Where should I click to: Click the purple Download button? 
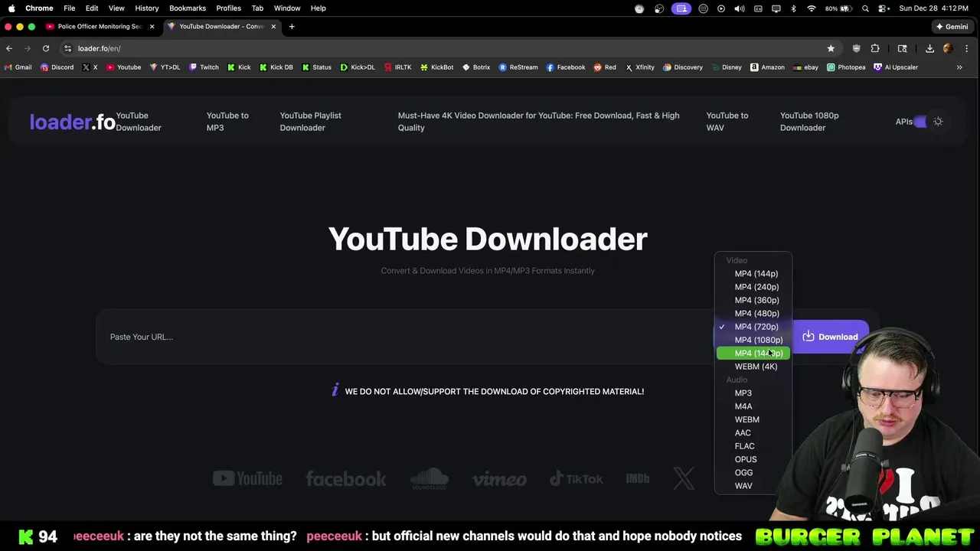pyautogui.click(x=831, y=337)
